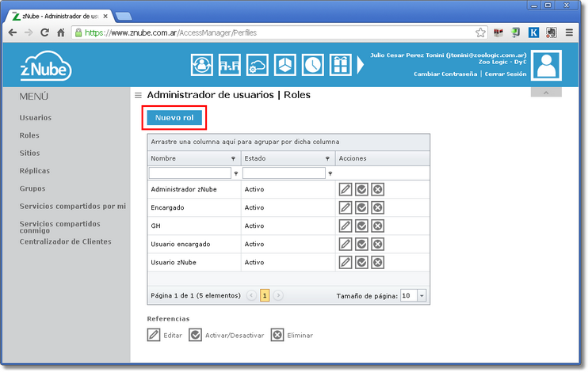
Task: Open the page size dropdown
Action: click(x=422, y=295)
